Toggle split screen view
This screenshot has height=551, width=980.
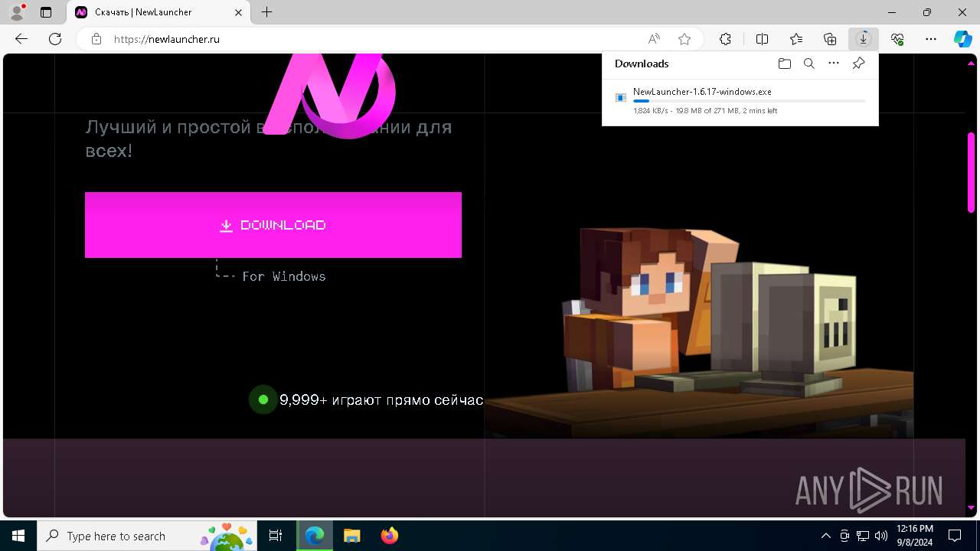point(762,39)
